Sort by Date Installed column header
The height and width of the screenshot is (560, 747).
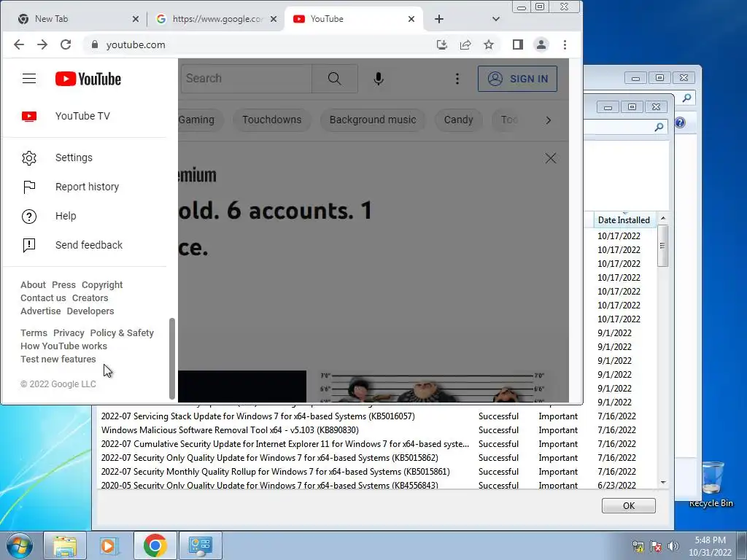(x=624, y=220)
